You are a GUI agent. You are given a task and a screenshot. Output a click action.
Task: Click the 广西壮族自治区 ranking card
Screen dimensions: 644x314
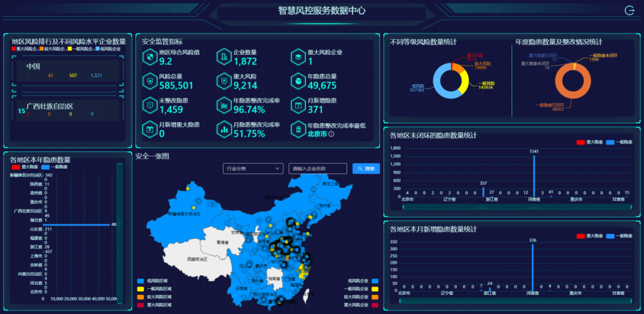point(68,110)
